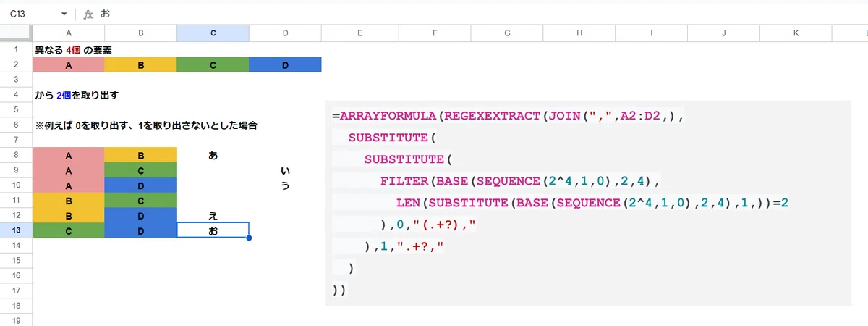Click cell containing い

point(286,170)
